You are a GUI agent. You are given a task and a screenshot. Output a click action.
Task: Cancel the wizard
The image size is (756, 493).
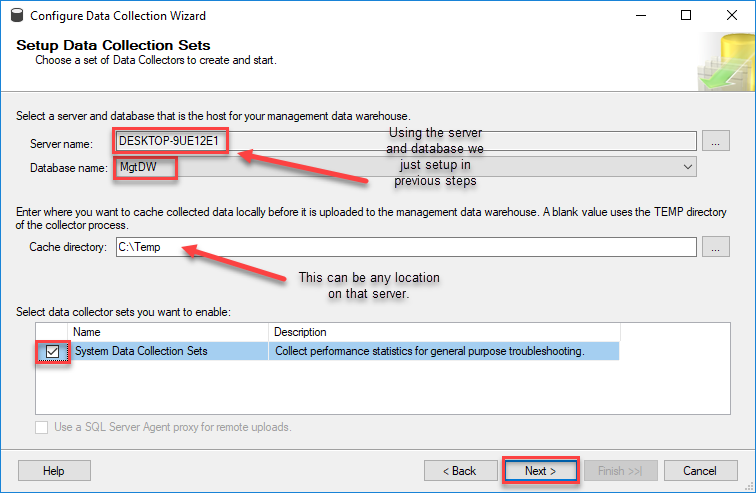point(700,471)
